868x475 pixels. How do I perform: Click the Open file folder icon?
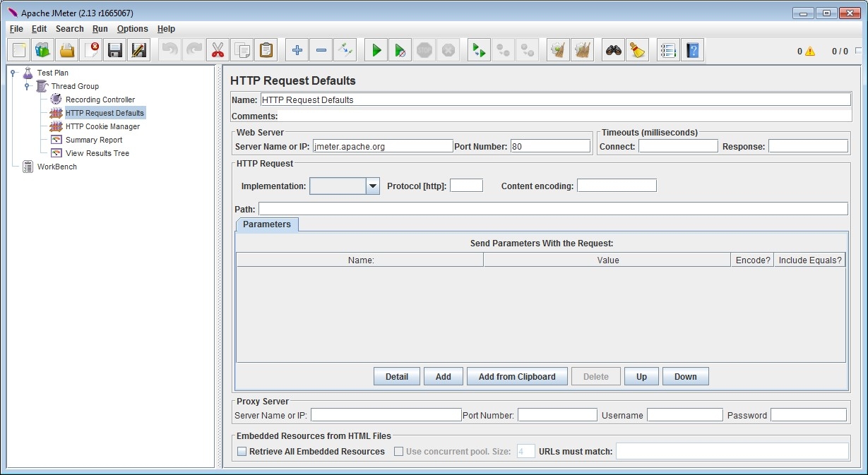(x=67, y=50)
